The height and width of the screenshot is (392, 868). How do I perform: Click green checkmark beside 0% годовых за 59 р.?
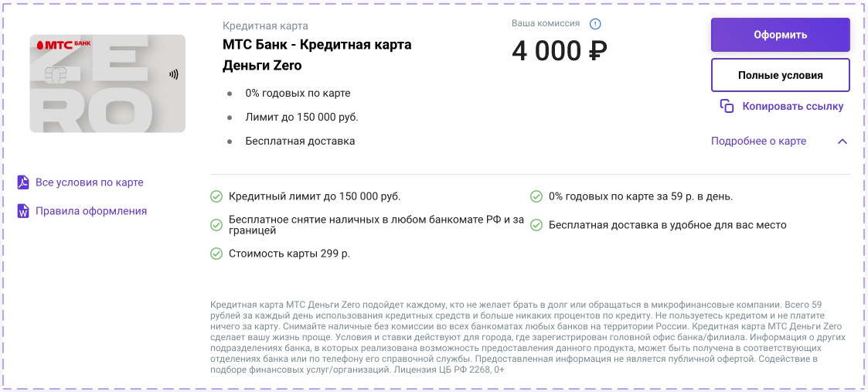(x=536, y=196)
